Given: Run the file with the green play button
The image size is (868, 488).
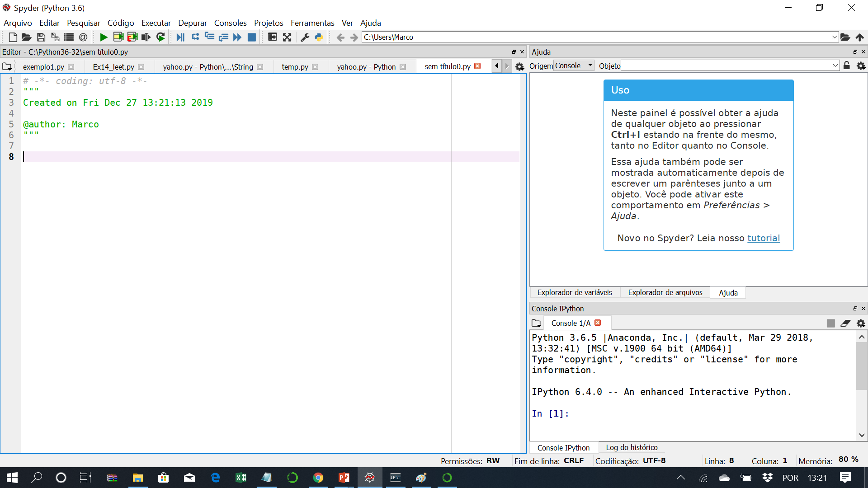Looking at the screenshot, I should pyautogui.click(x=104, y=37).
